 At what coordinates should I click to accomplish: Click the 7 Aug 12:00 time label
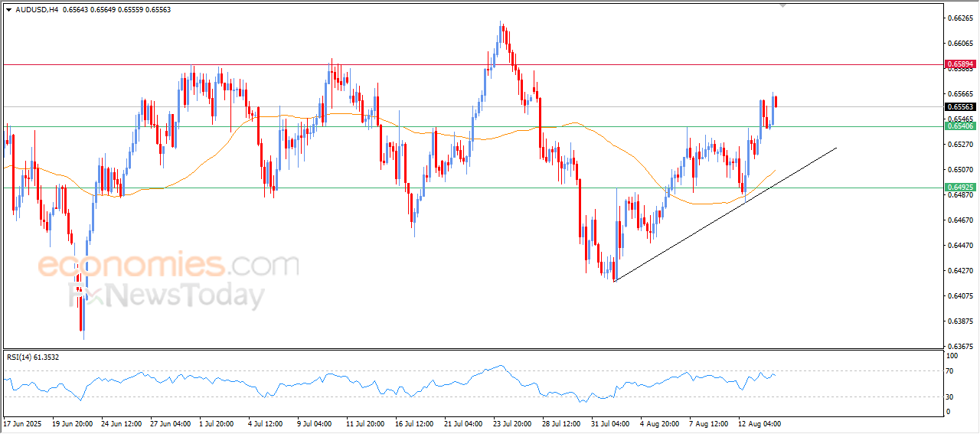click(x=707, y=423)
